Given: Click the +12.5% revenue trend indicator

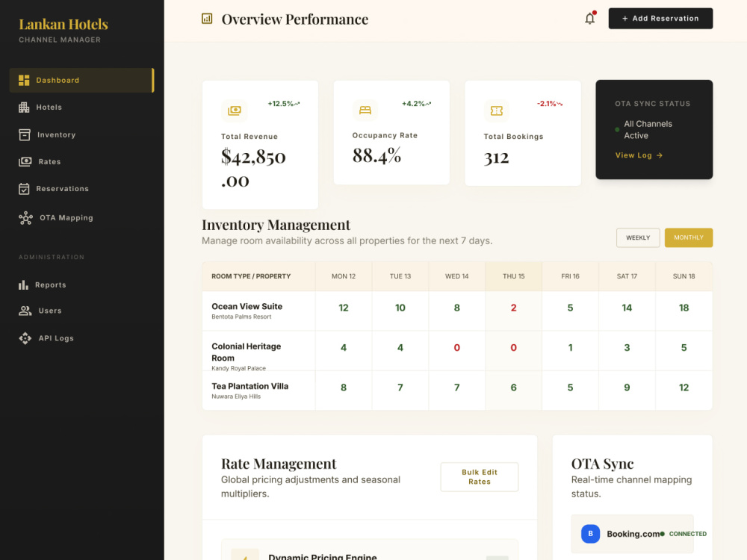Looking at the screenshot, I should (x=283, y=103).
